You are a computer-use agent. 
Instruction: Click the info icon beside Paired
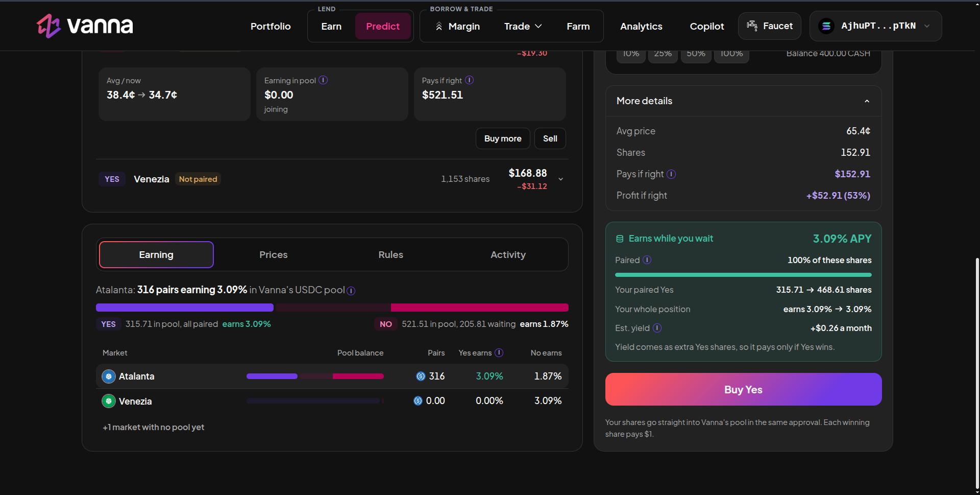tap(647, 260)
